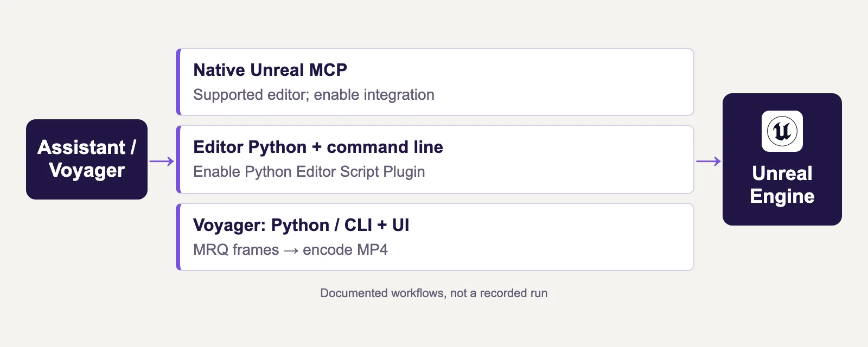Click 'Enable Python Editor Script Plugin' text
This screenshot has width=868, height=347.
(x=309, y=172)
